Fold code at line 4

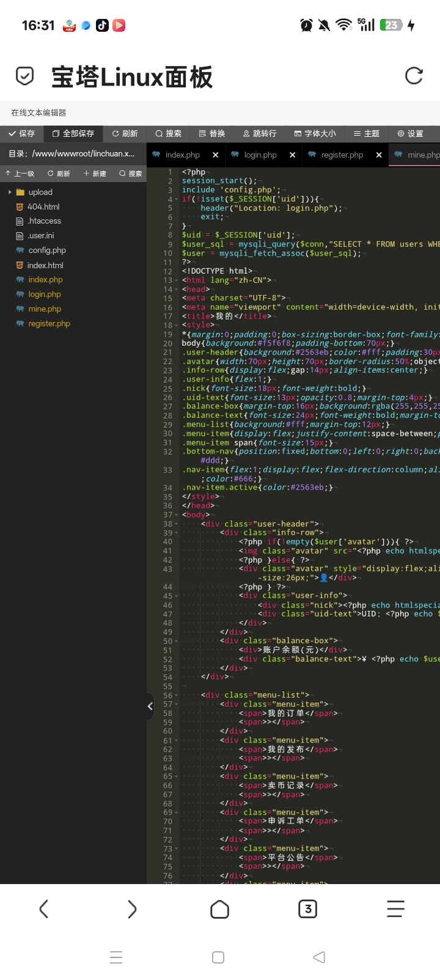(x=177, y=199)
